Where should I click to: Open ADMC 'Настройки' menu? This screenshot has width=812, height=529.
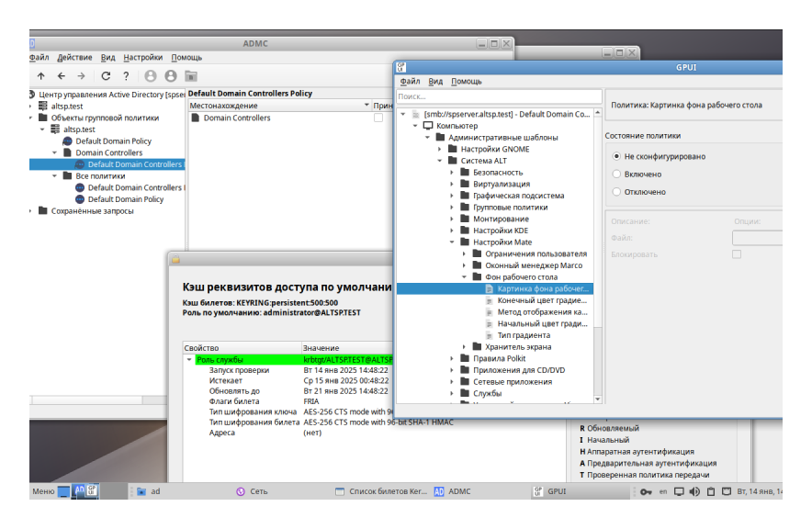click(143, 58)
